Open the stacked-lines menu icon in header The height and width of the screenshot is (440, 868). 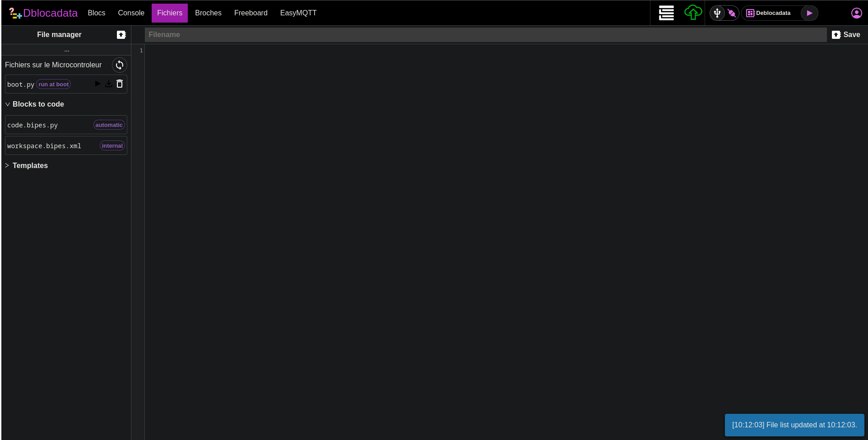[x=666, y=13]
